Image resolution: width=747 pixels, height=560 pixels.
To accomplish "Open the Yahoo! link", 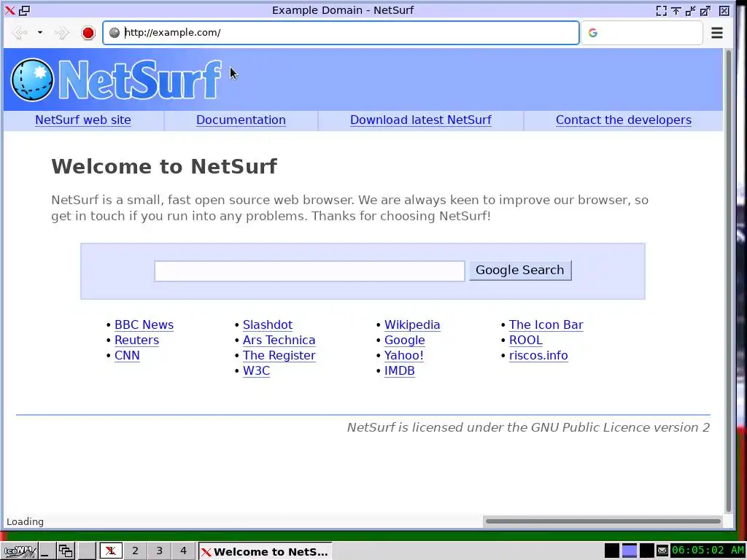I will pos(404,355).
